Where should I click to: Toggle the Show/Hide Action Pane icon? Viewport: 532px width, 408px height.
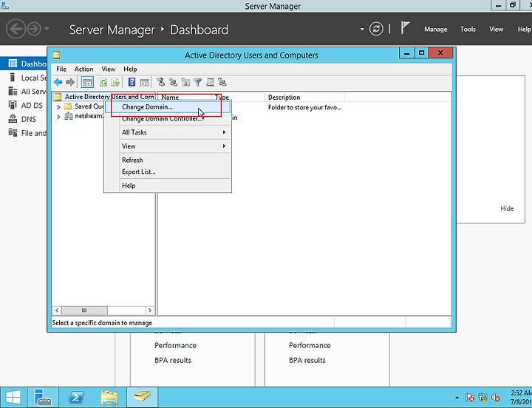[x=145, y=82]
